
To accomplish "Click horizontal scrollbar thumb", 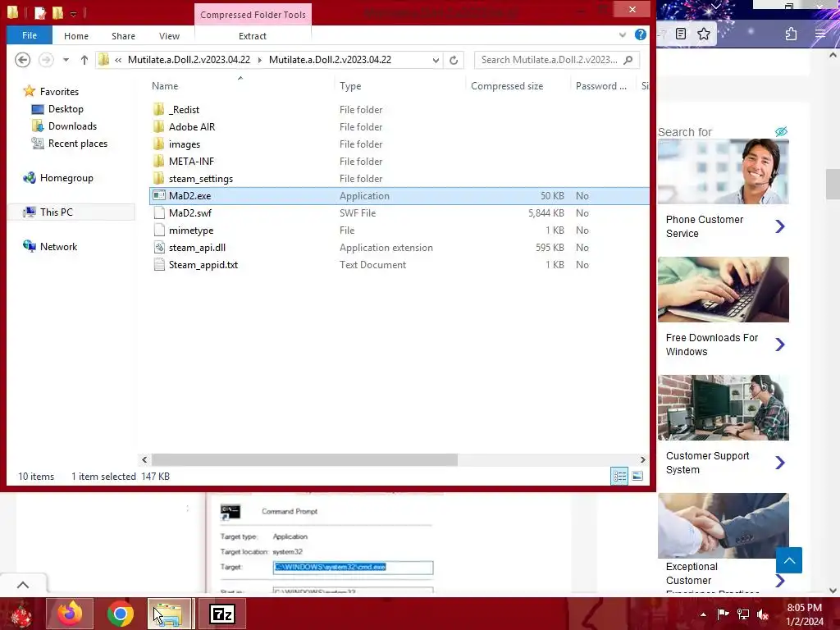I will 304,459.
